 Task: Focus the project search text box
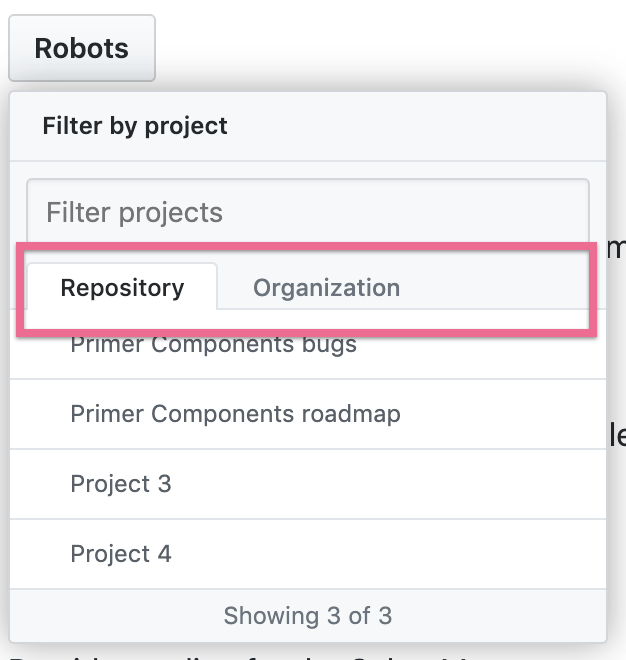tap(307, 212)
